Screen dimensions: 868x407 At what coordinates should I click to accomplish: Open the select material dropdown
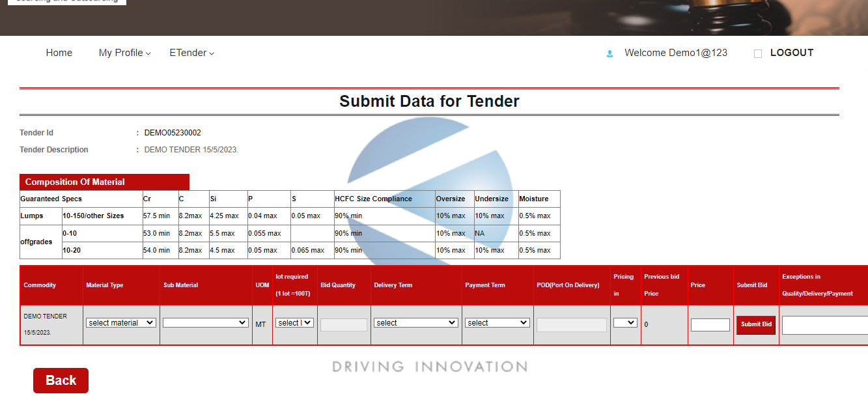click(121, 322)
